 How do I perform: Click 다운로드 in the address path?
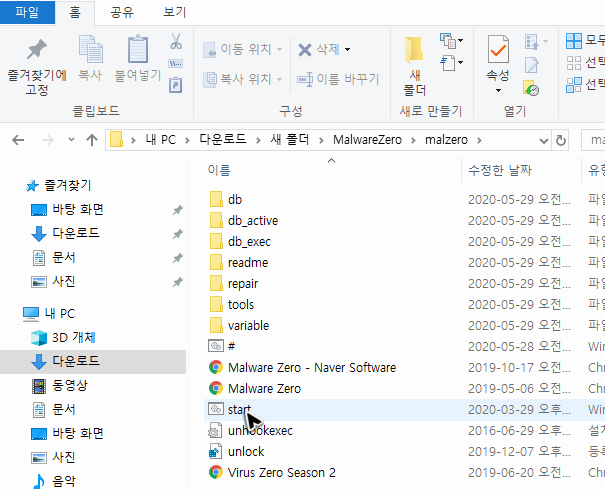[x=223, y=140]
